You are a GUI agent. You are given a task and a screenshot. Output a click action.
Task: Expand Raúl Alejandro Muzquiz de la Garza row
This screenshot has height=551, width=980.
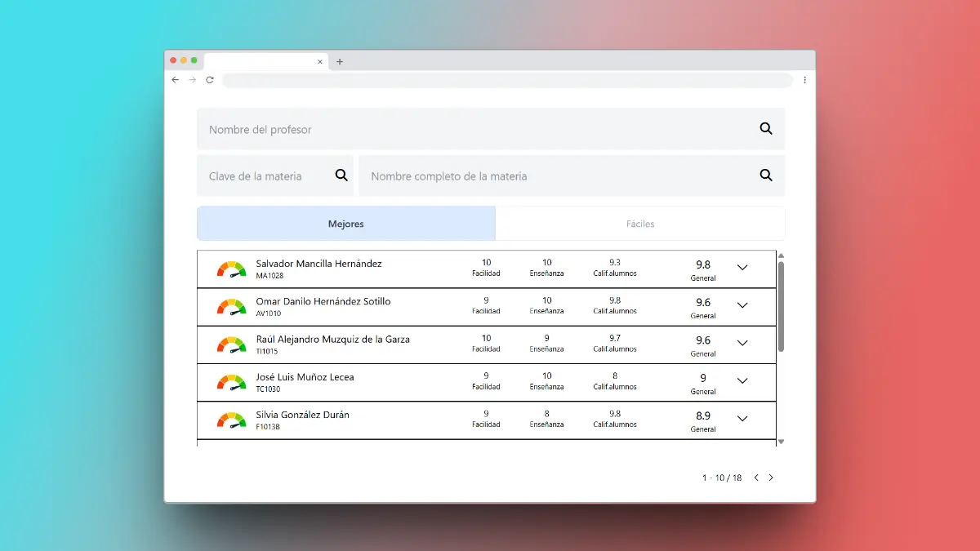tap(742, 343)
